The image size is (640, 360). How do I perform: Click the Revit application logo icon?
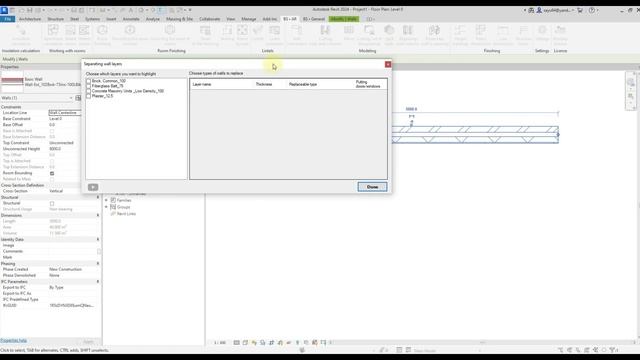(4, 10)
